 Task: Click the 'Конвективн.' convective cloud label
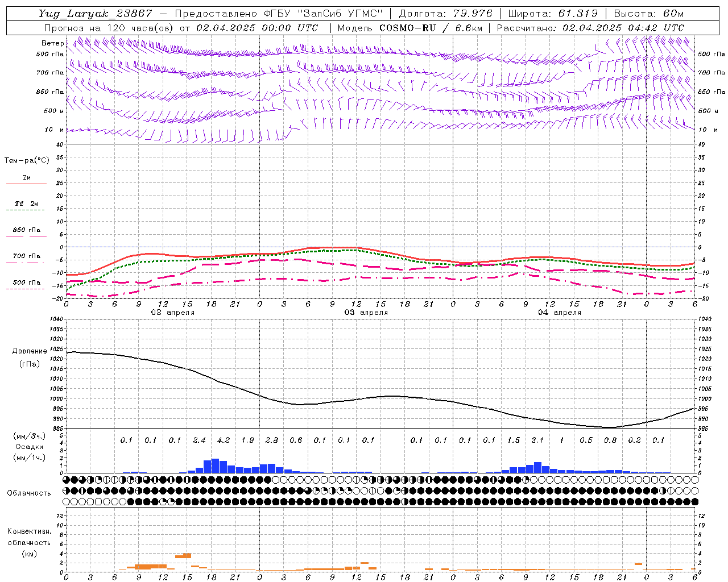pyautogui.click(x=29, y=531)
